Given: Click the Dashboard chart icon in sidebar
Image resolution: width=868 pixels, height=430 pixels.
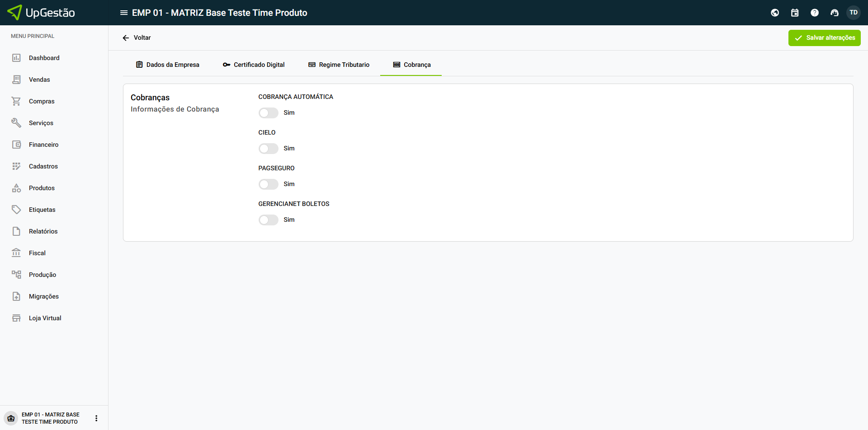Looking at the screenshot, I should point(16,58).
